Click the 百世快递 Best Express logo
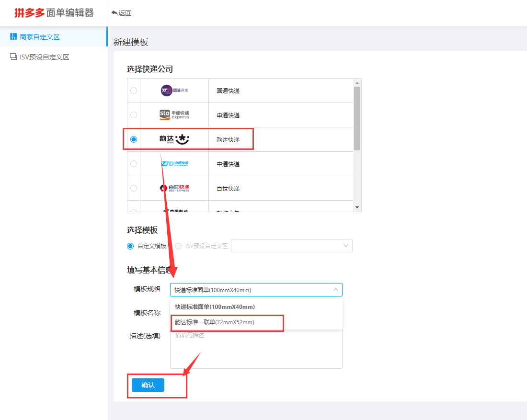 (x=174, y=188)
